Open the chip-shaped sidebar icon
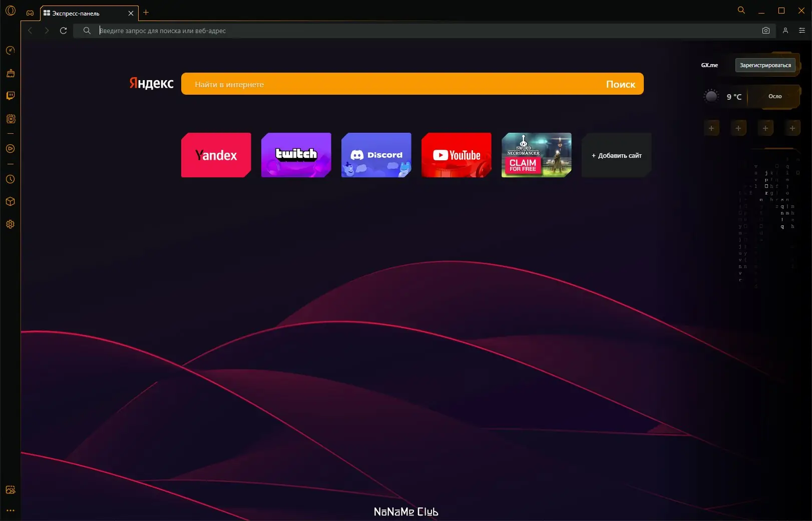812x521 pixels. click(x=11, y=119)
